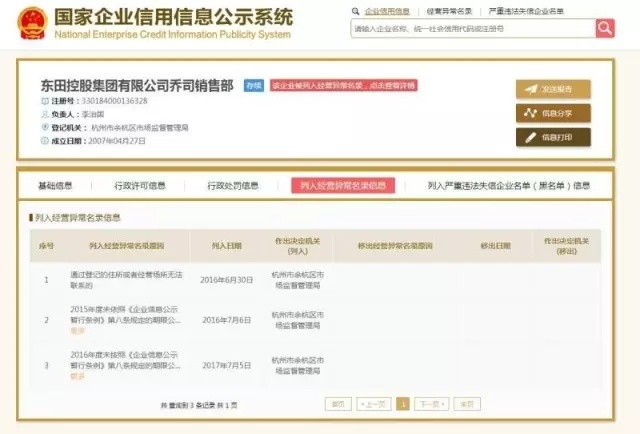Go to the 下一页 next page
Image resolution: width=640 pixels, height=434 pixels.
pyautogui.click(x=429, y=404)
